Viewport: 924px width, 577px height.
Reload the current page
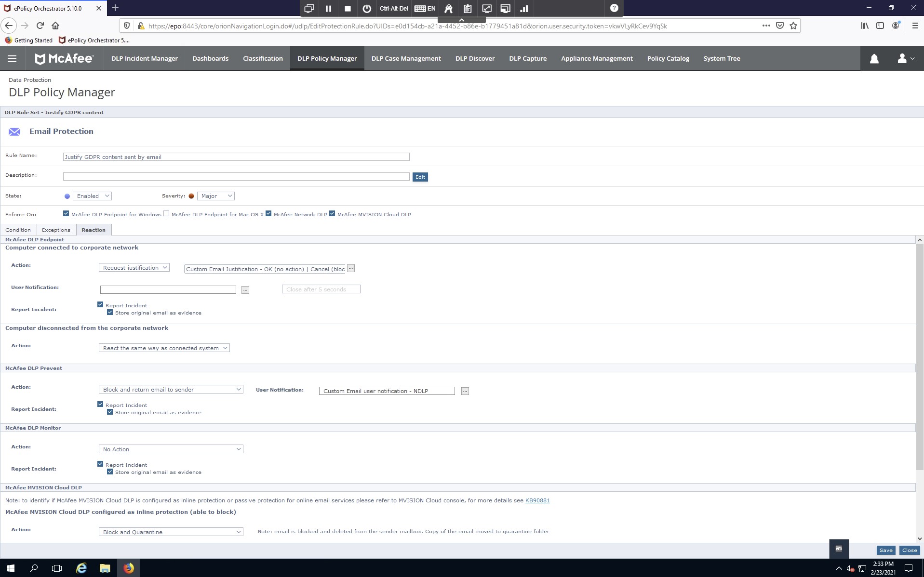click(x=40, y=26)
